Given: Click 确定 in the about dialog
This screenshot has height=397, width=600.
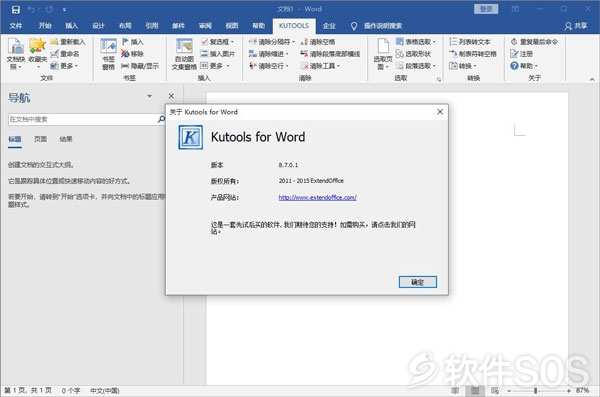Looking at the screenshot, I should coord(417,282).
